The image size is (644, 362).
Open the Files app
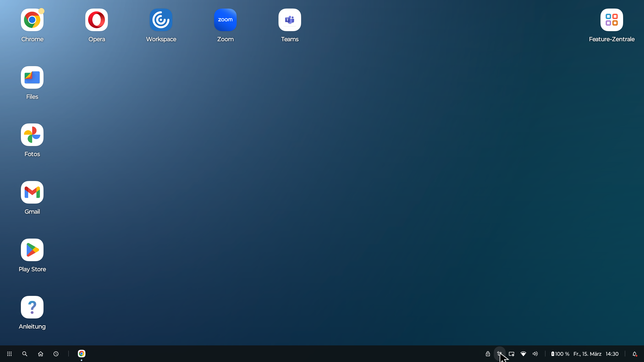pos(32,77)
